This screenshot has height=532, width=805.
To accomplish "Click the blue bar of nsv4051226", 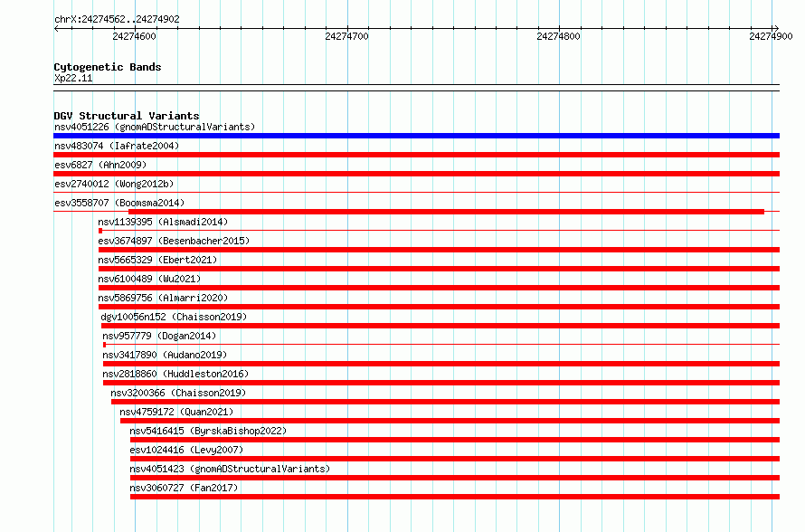I will [416, 136].
